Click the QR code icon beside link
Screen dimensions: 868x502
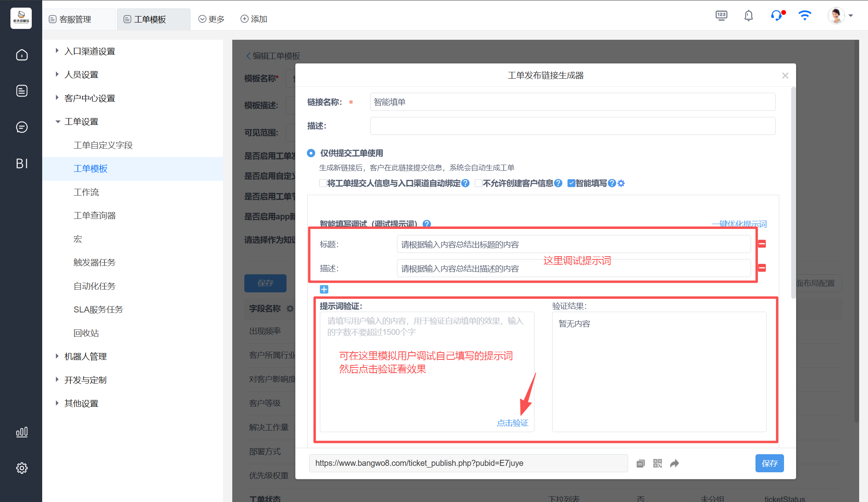pyautogui.click(x=657, y=463)
